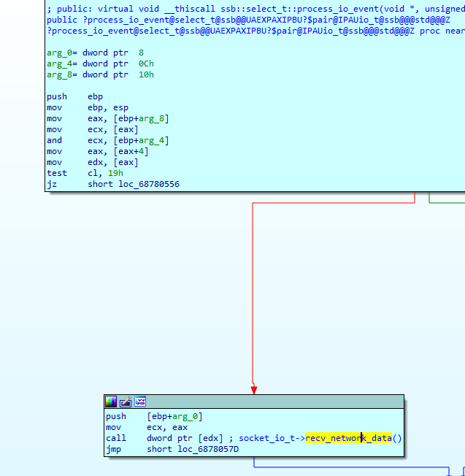
Task: Click the 'mov edx, [eax]' instruction
Action: coord(93,162)
